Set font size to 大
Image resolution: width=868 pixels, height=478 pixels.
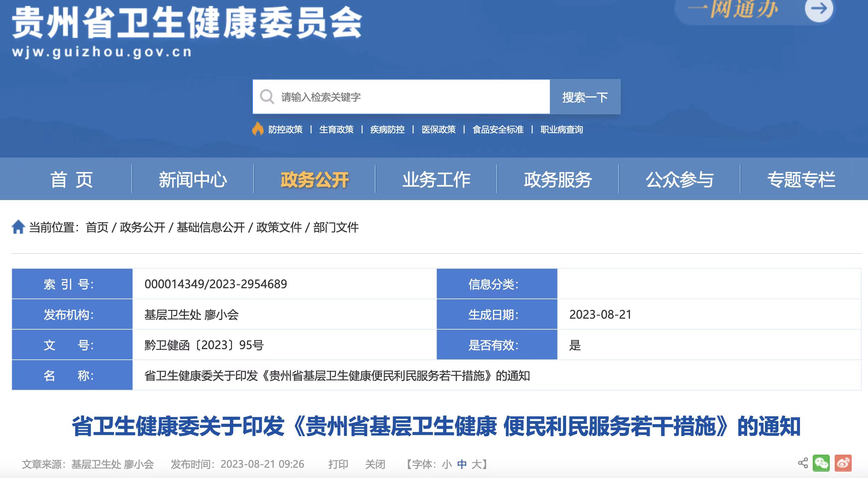click(x=477, y=464)
